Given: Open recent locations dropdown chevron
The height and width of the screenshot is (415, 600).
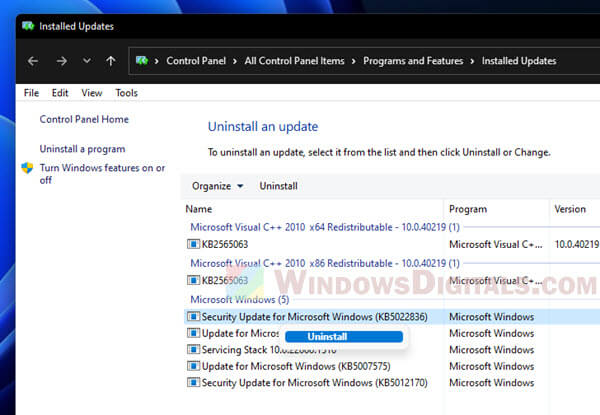Looking at the screenshot, I should (87, 60).
